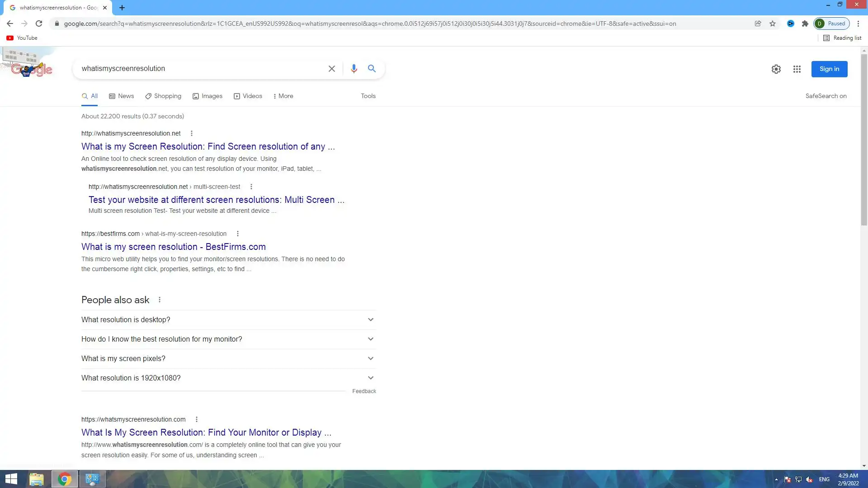Open Google settings gear icon
Viewport: 868px width, 488px height.
click(776, 69)
